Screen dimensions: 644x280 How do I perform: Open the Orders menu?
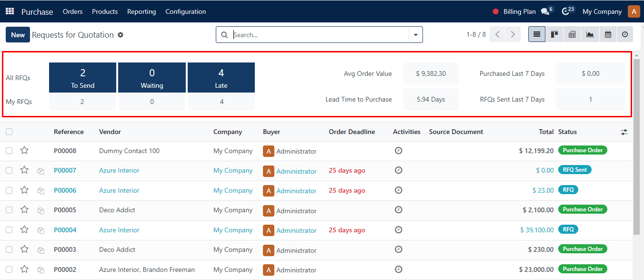pyautogui.click(x=72, y=11)
